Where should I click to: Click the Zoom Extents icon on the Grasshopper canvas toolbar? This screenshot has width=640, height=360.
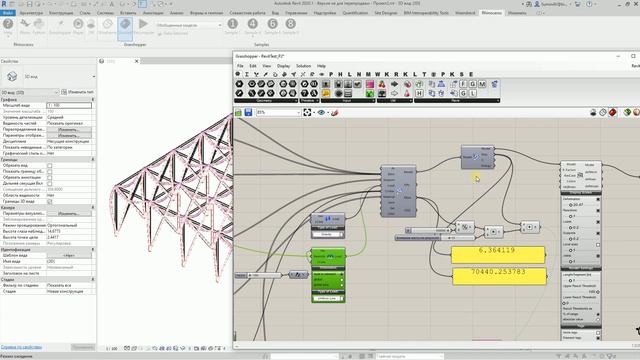[307, 112]
